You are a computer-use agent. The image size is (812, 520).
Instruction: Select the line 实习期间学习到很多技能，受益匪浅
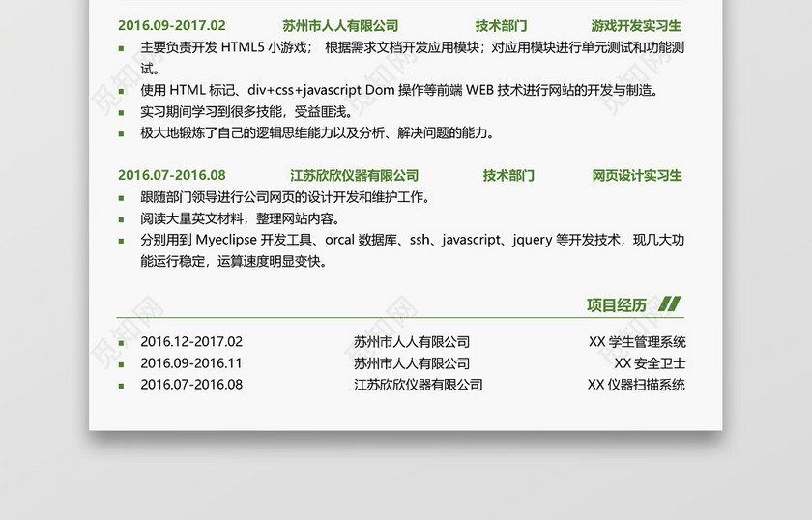tap(246, 111)
